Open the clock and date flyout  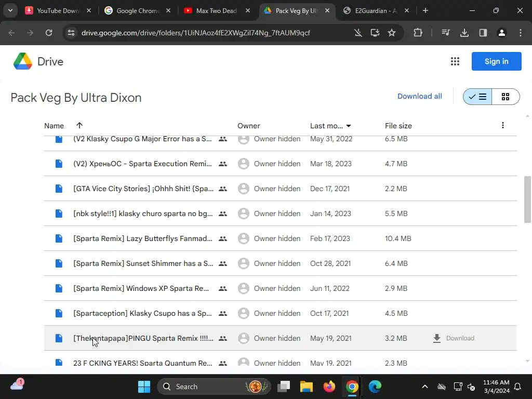[496, 387]
